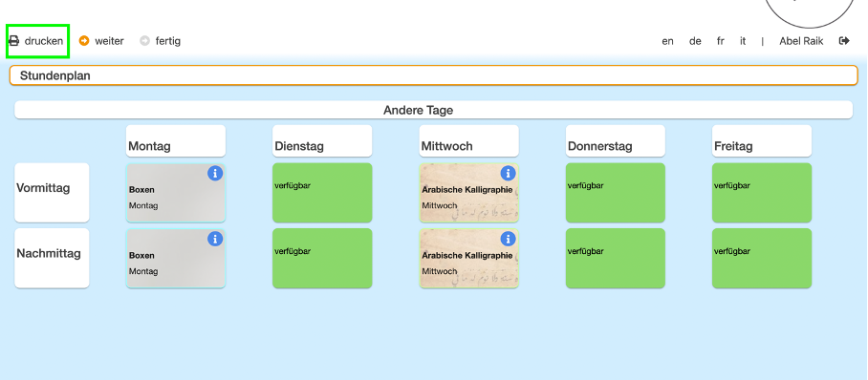Image resolution: width=868 pixels, height=380 pixels.
Task: Click the printer icon next to drucken
Action: pos(13,41)
